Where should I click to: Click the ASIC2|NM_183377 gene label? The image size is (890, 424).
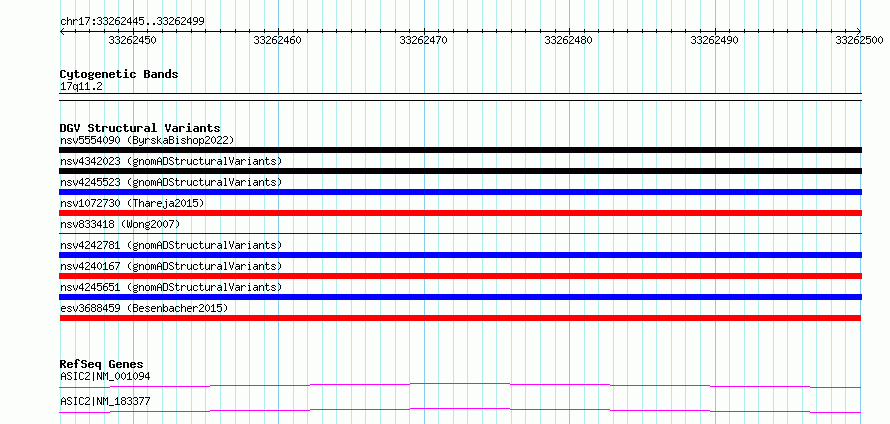[105, 401]
